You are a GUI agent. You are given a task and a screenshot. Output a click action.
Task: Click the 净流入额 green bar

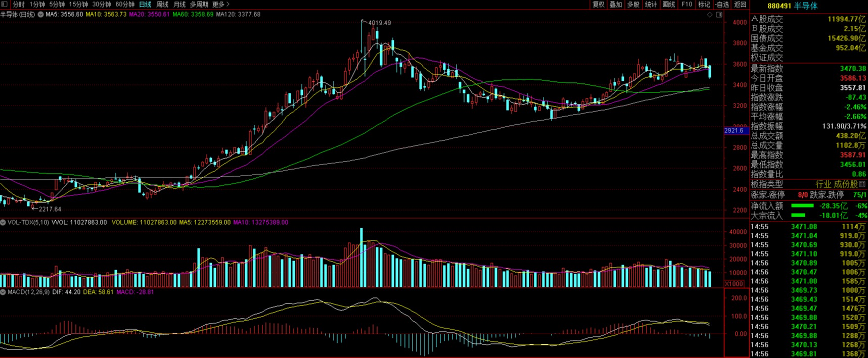click(x=802, y=206)
